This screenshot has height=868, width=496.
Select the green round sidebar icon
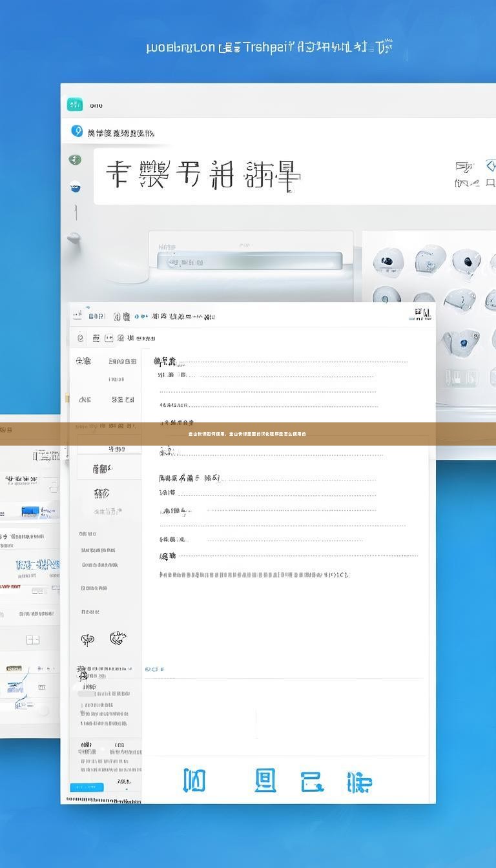coord(75,160)
